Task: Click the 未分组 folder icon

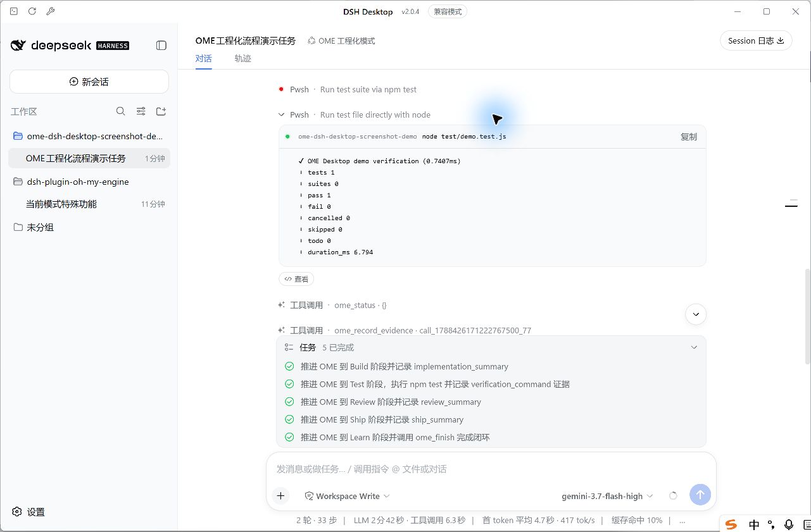Action: tap(18, 227)
